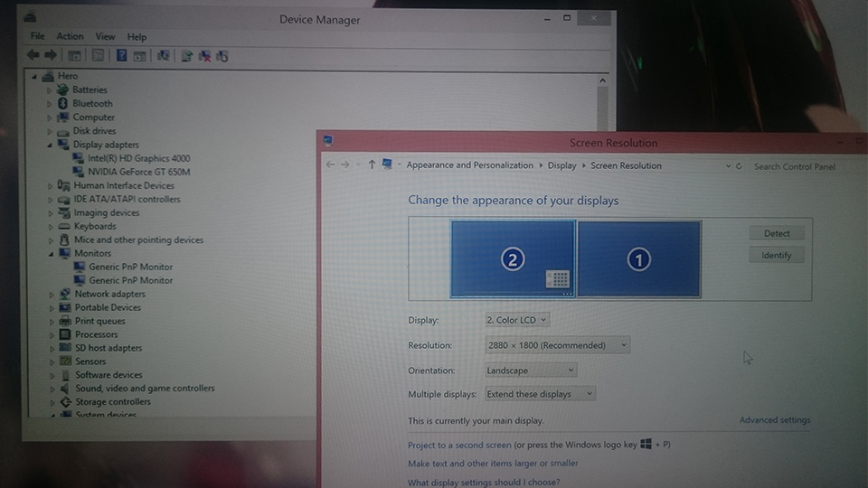Collapse the Monitors node

51,253
